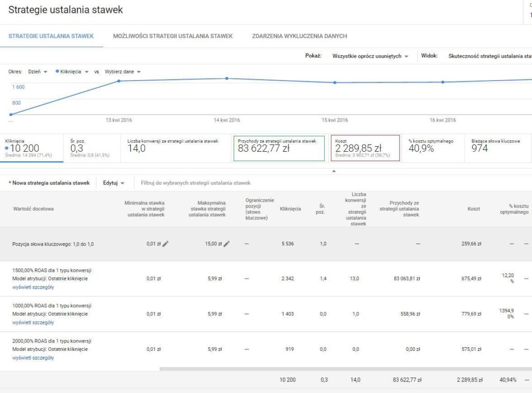The width and height of the screenshot is (532, 393).
Task: Click Nowa strategia ustalania stawek button
Action: (x=49, y=183)
